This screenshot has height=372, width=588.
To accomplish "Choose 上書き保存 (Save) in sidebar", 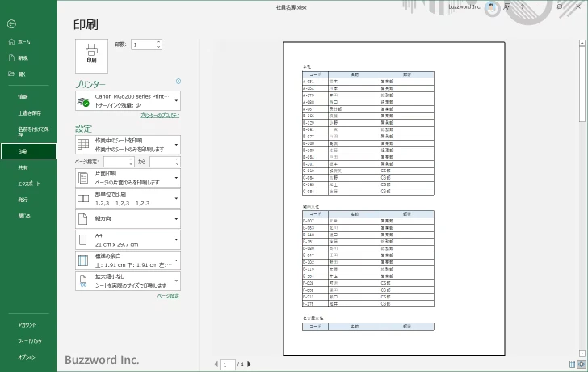I will point(30,112).
